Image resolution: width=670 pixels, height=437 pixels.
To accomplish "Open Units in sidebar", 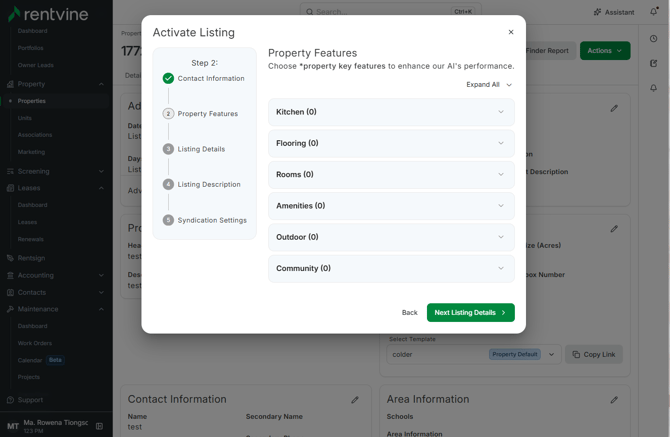I will coord(24,118).
